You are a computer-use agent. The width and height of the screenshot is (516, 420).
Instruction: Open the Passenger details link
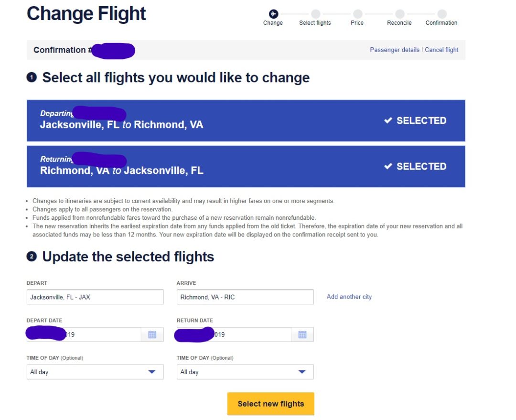[395, 50]
